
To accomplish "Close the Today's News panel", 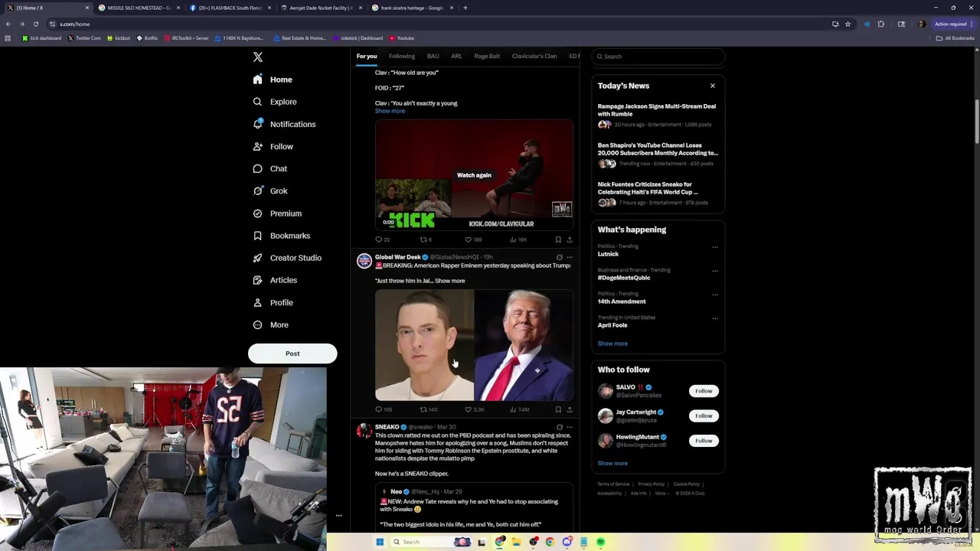I will point(713,86).
